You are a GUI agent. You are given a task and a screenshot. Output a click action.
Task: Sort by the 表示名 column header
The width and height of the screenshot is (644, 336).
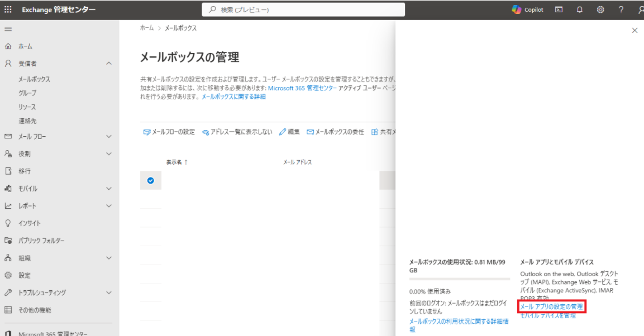176,162
